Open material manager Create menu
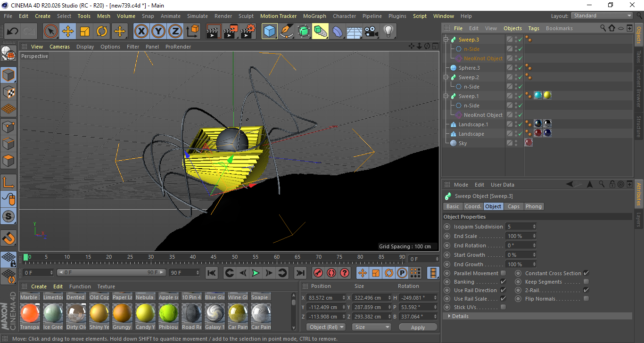 39,286
